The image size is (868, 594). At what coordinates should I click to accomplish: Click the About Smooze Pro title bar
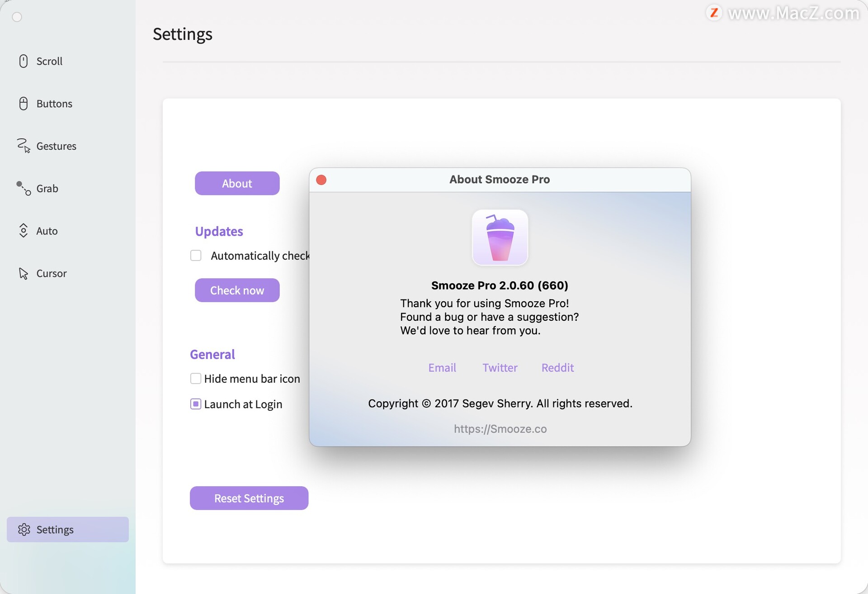500,180
